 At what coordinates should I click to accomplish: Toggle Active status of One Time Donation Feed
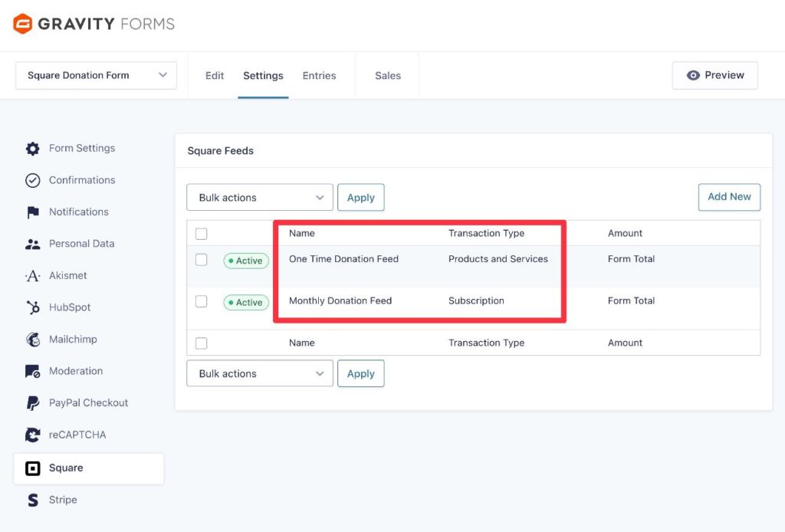(x=246, y=261)
